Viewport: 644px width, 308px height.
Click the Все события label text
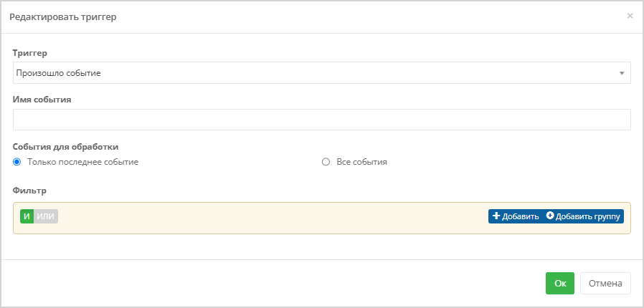coord(362,162)
